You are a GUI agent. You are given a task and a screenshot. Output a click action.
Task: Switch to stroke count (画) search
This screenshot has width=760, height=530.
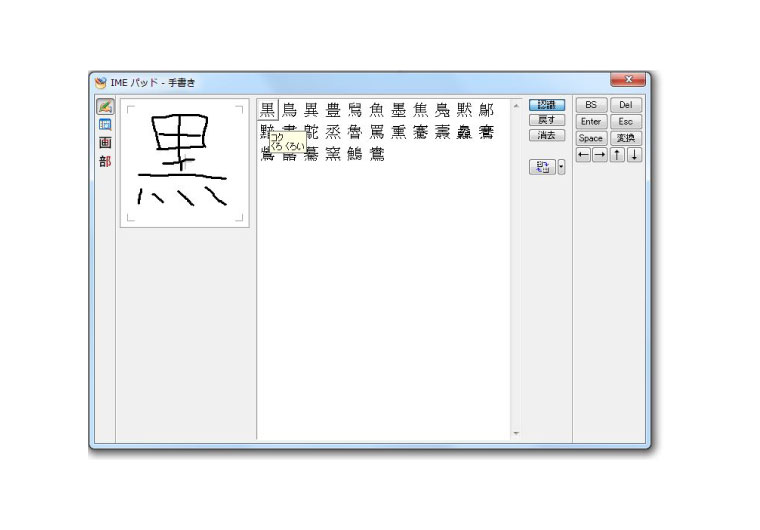coord(105,143)
